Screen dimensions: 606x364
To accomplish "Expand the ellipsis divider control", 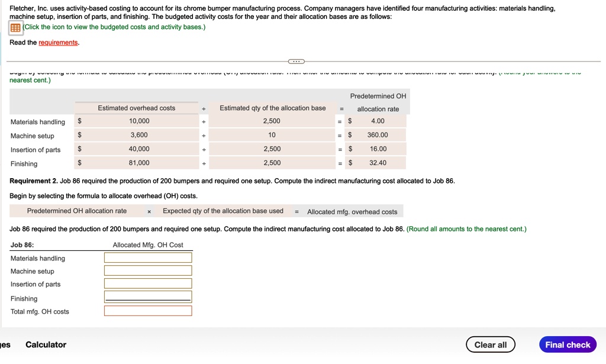I will click(295, 61).
